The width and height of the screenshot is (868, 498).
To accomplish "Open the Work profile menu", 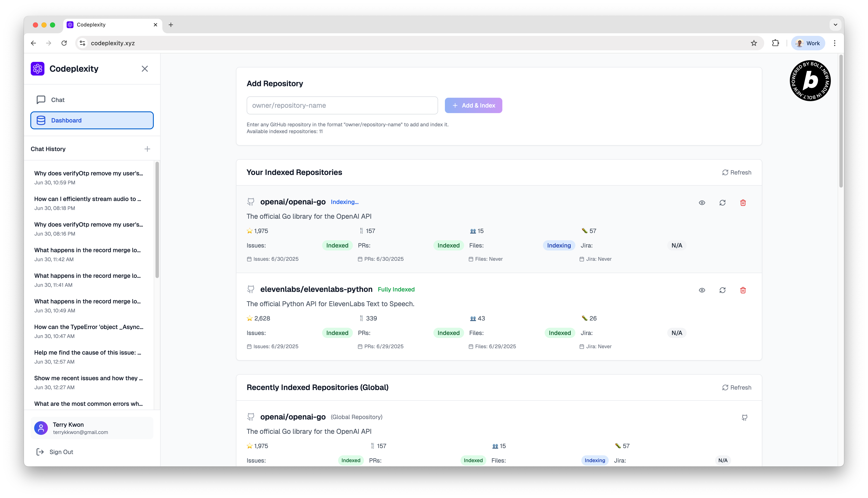I will coord(808,43).
